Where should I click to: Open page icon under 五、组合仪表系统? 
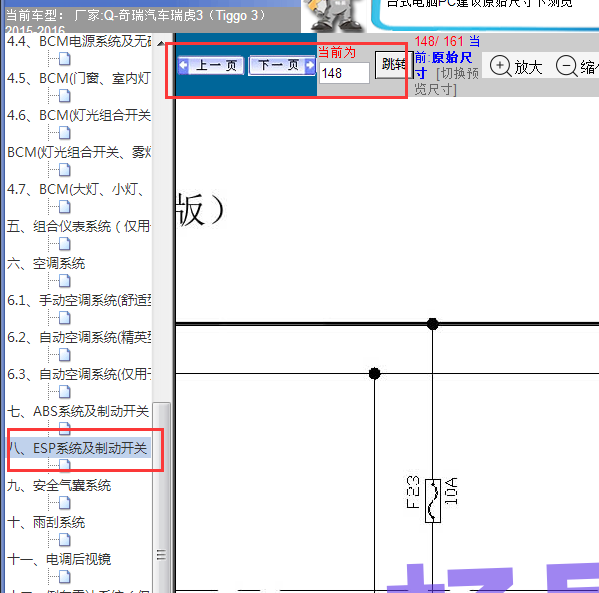tap(65, 244)
